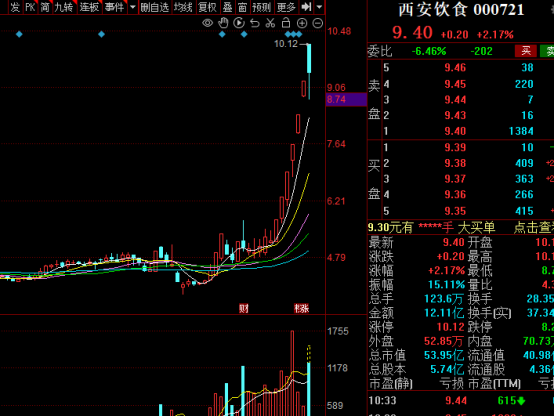554x416 pixels.
Task: Click the jump-to-end arrow icon
Action: pyautogui.click(x=306, y=7)
